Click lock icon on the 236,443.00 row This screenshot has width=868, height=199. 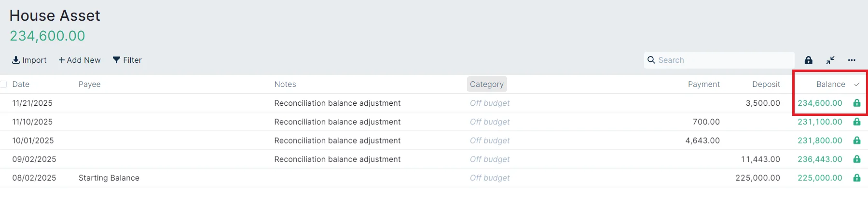857,159
